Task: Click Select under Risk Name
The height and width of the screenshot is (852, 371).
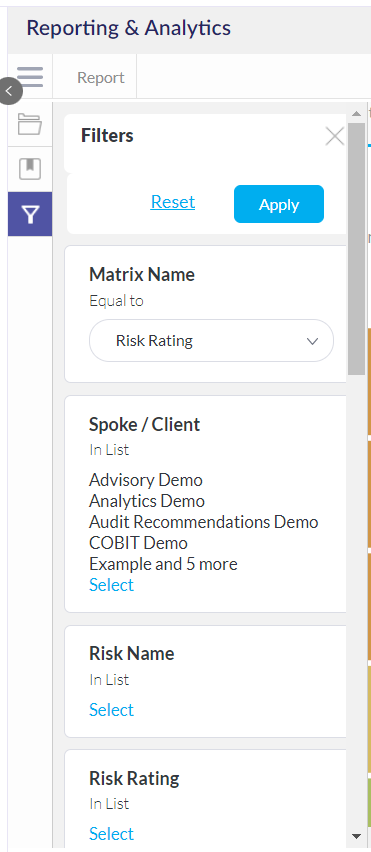Action: coord(111,710)
